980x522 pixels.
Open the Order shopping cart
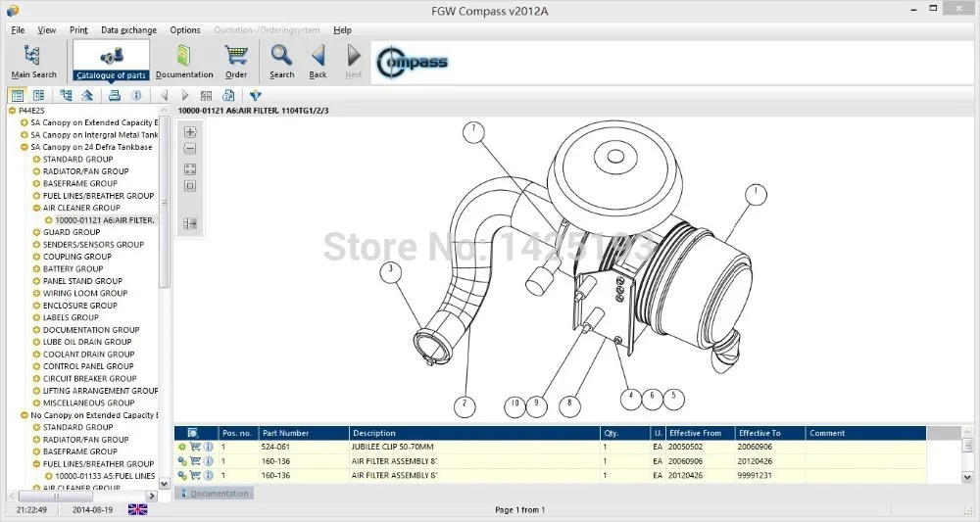[x=236, y=61]
